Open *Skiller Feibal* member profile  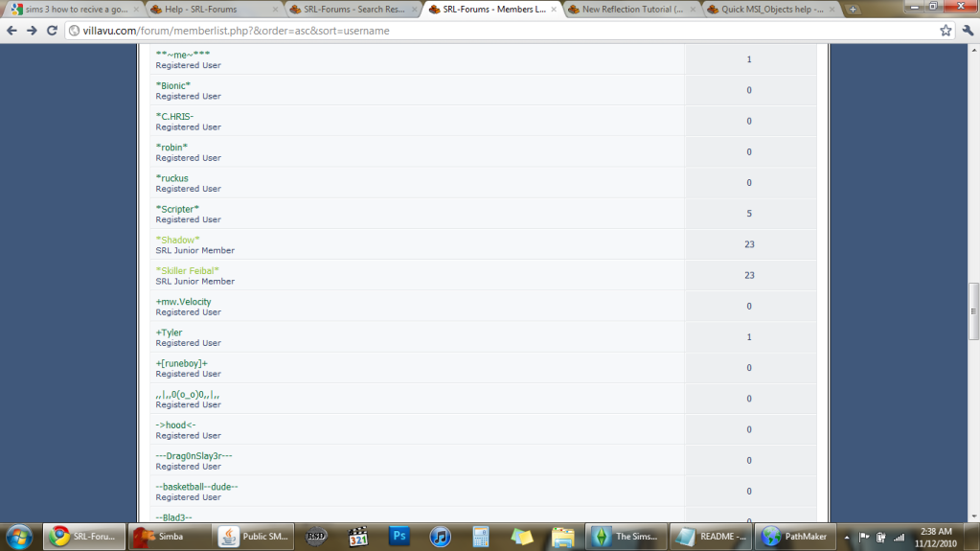[x=187, y=270]
